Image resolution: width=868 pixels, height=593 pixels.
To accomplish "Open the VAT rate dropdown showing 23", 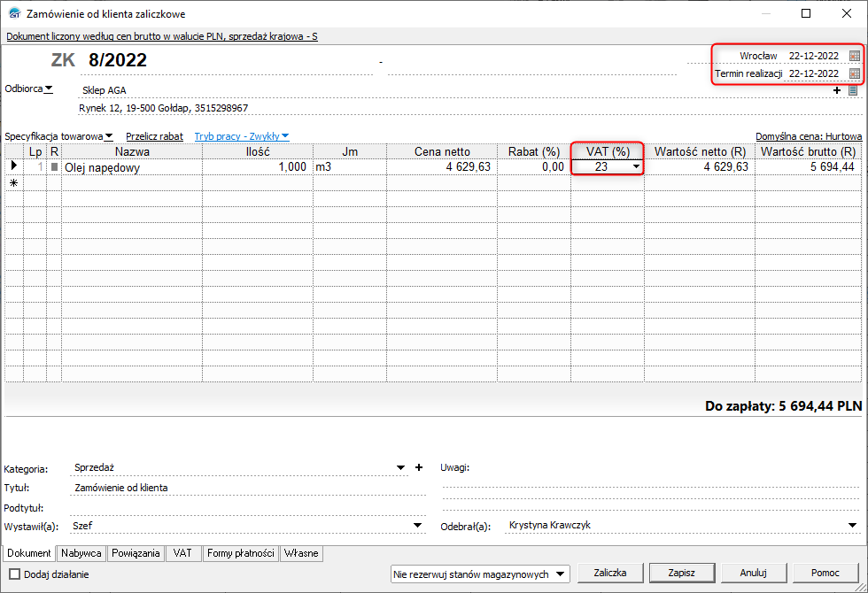I will 636,166.
